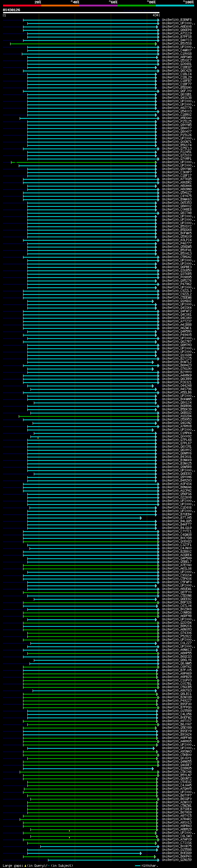Click hit label UniRef100_B5DGH0
Viewport: 197px width, 868px height.
[x=177, y=88]
